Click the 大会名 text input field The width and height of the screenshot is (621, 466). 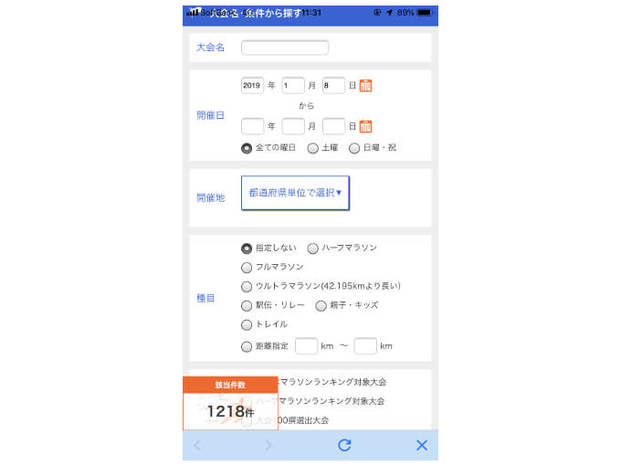285,48
